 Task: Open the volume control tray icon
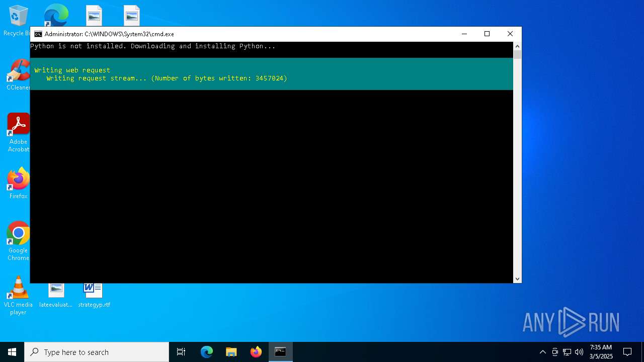point(579,352)
